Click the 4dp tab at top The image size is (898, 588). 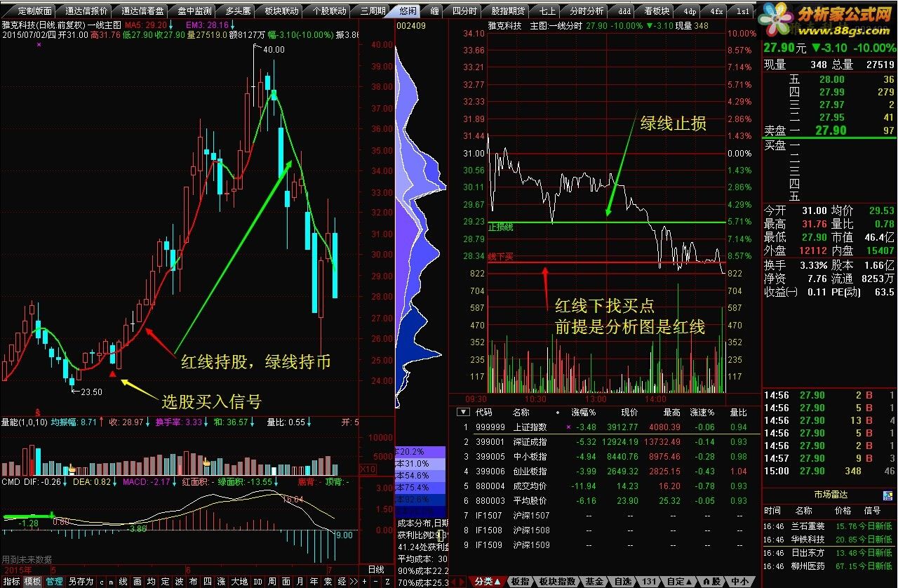click(x=690, y=11)
